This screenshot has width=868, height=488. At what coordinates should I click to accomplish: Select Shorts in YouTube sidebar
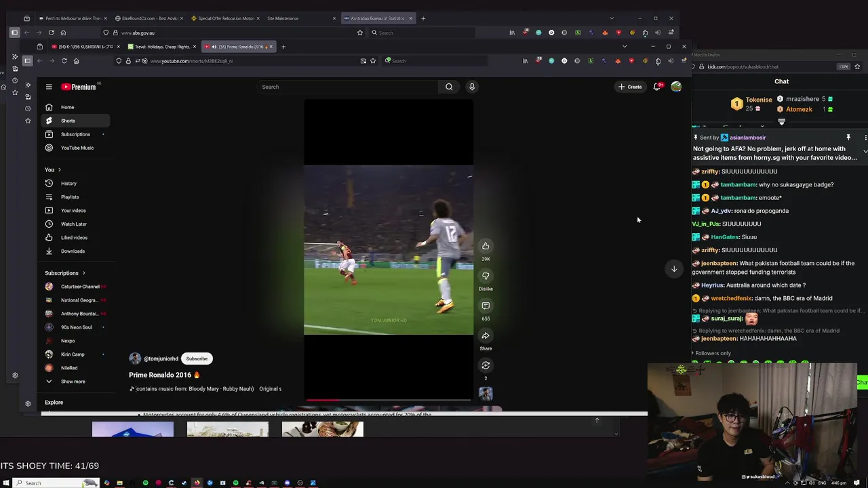click(75, 121)
